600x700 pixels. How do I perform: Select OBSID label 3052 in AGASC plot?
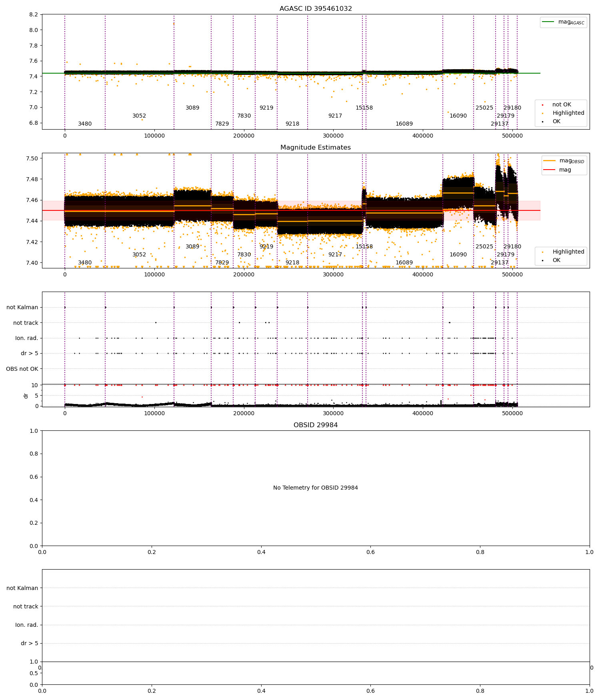tap(139, 116)
